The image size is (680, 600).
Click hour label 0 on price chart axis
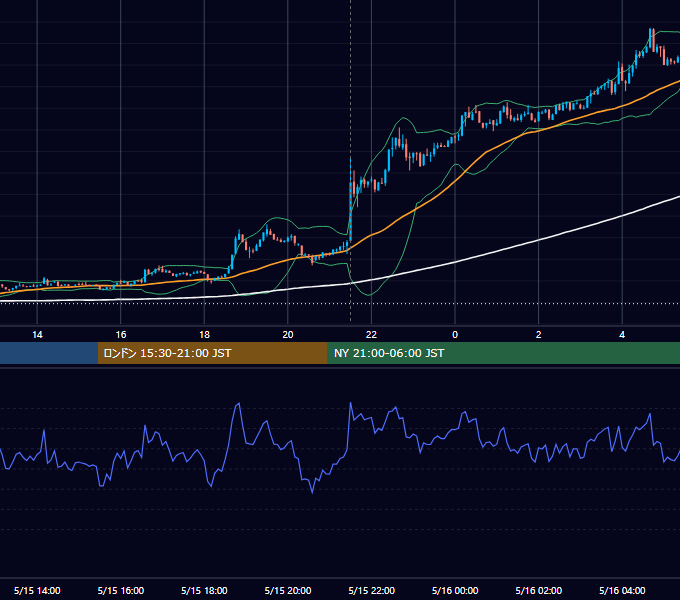click(x=455, y=335)
